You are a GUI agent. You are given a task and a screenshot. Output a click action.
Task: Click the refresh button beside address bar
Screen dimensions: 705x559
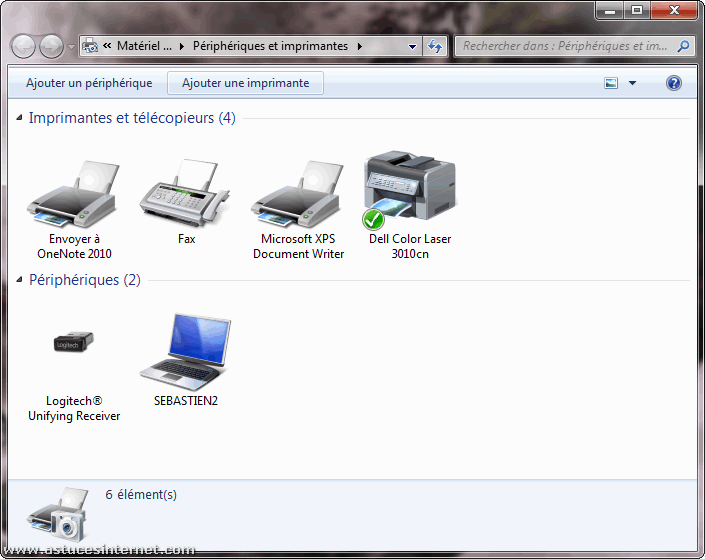pos(435,46)
